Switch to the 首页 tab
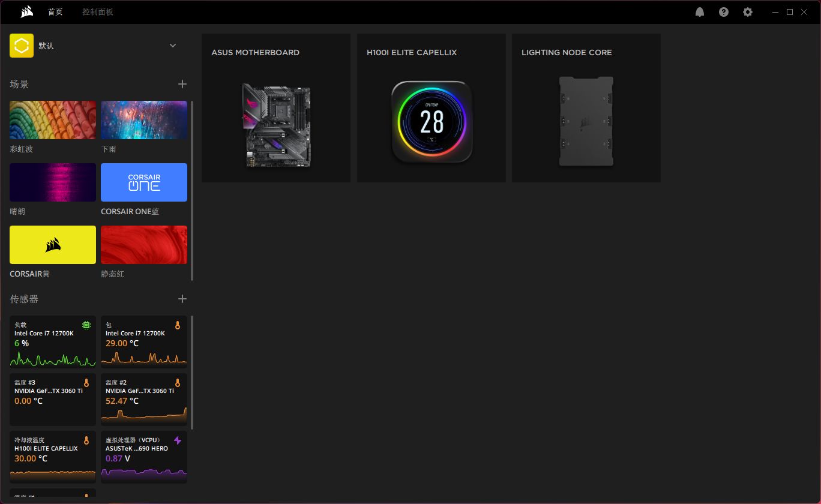This screenshot has height=504, width=821. (x=55, y=12)
